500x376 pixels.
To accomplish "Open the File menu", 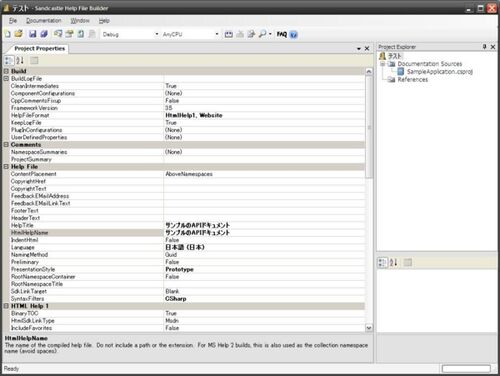I will tap(13, 21).
